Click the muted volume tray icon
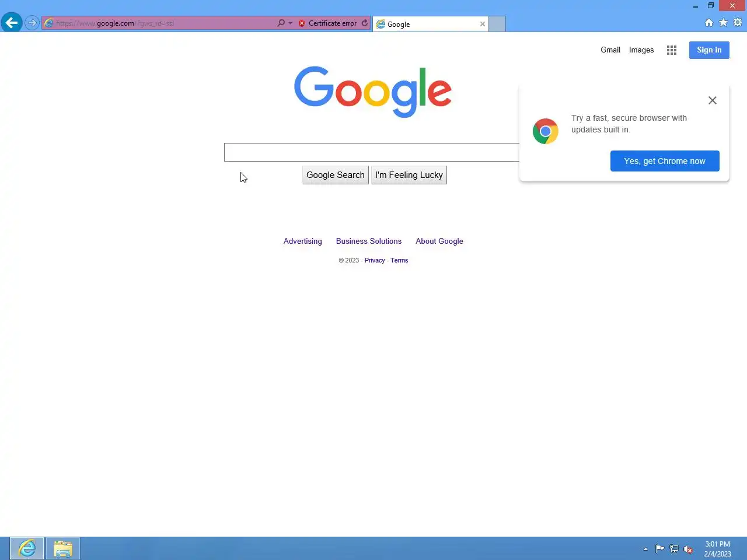 pos(688,549)
